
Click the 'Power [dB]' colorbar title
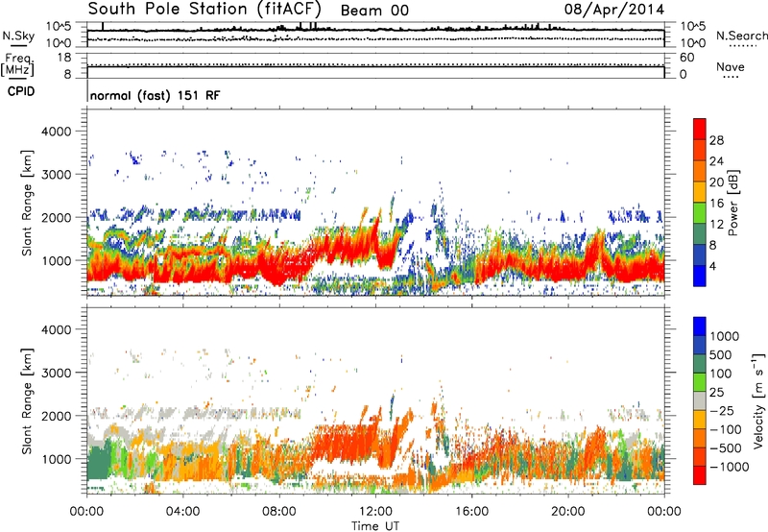(x=733, y=203)
